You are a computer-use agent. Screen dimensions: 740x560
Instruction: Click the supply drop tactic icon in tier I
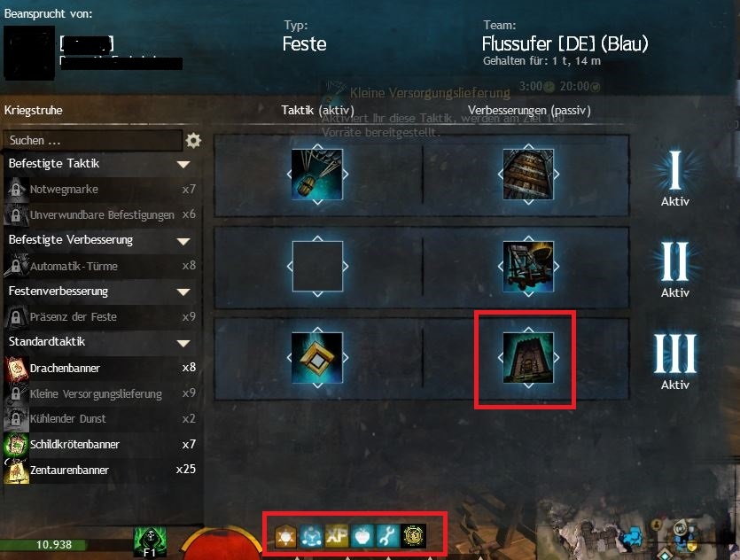(317, 174)
